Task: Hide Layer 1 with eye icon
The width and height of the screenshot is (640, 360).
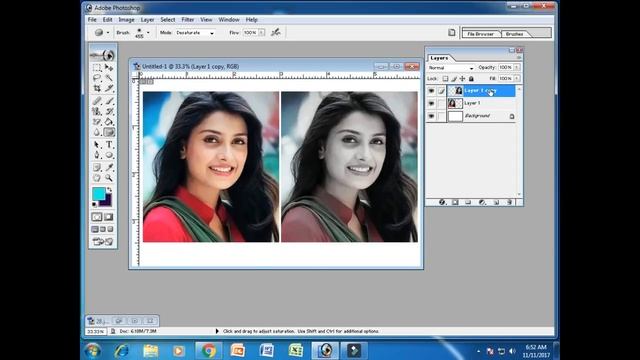Action: point(431,104)
